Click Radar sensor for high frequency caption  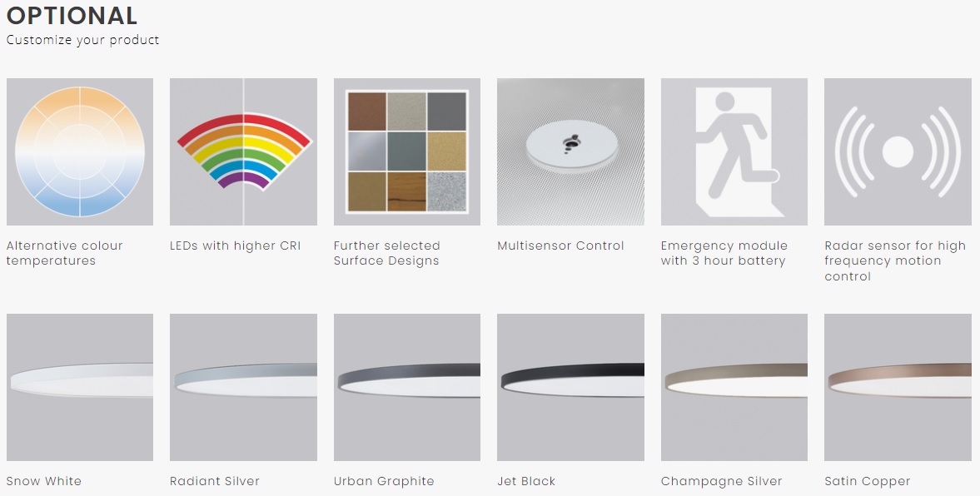coord(895,260)
